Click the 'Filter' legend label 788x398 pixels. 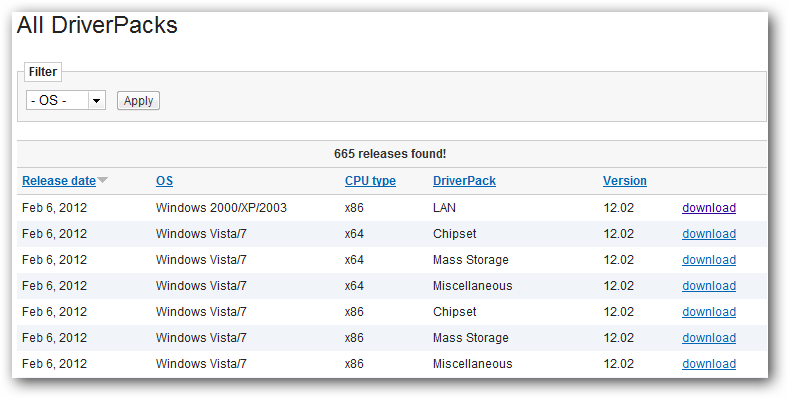43,72
